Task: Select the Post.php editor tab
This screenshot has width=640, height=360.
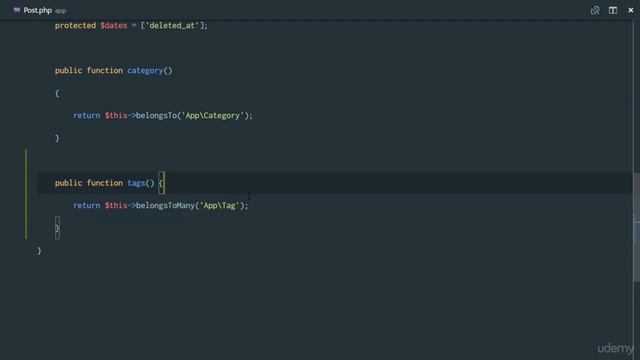Action: click(x=39, y=10)
